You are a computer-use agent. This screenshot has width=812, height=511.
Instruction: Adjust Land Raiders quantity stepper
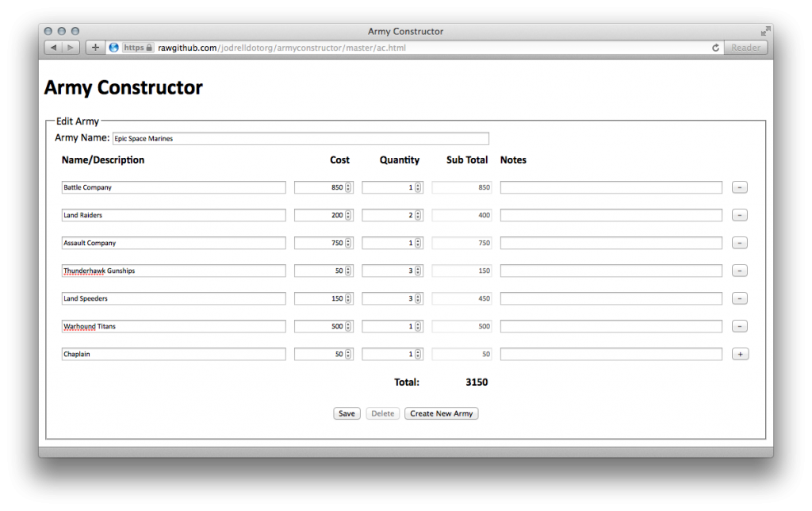(418, 215)
